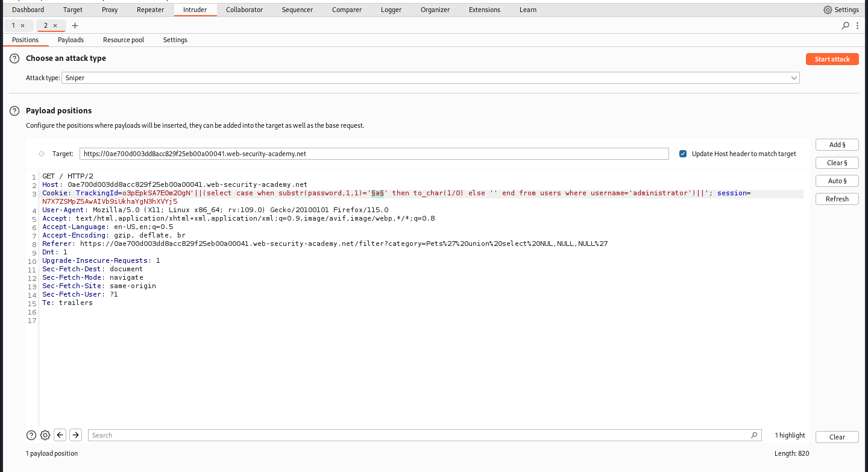The image size is (868, 472).
Task: Switch to the Resource pool sub-tab
Action: click(x=124, y=40)
